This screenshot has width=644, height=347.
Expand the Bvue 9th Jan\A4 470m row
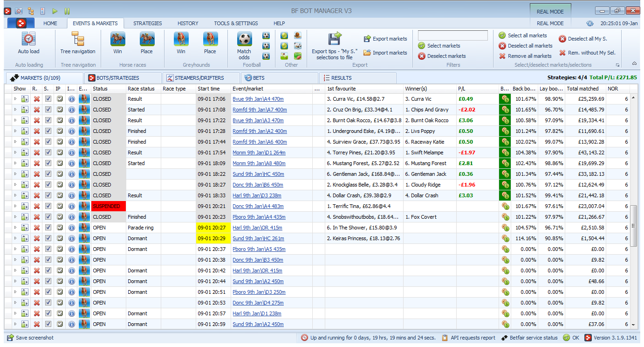click(x=15, y=99)
